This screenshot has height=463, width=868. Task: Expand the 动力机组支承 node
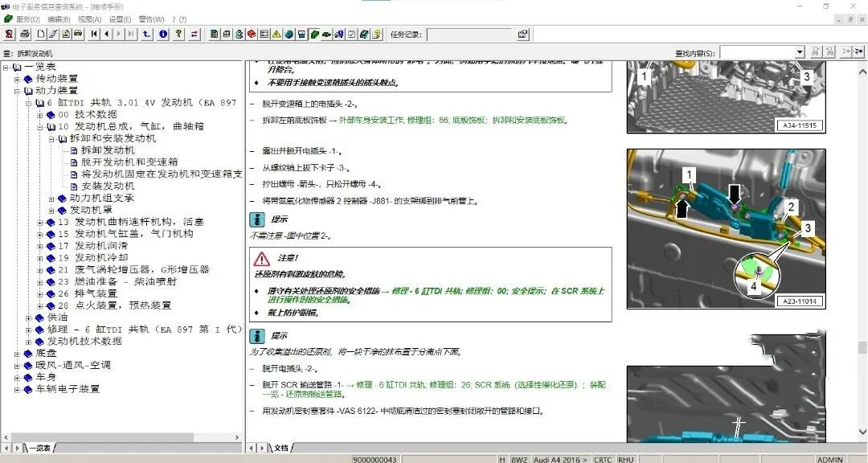[51, 199]
